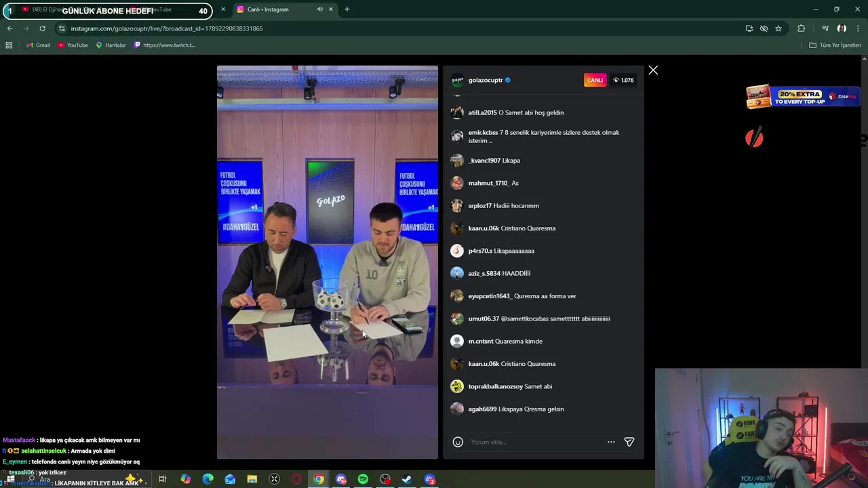Click the @samettkocabas mention

click(524, 319)
